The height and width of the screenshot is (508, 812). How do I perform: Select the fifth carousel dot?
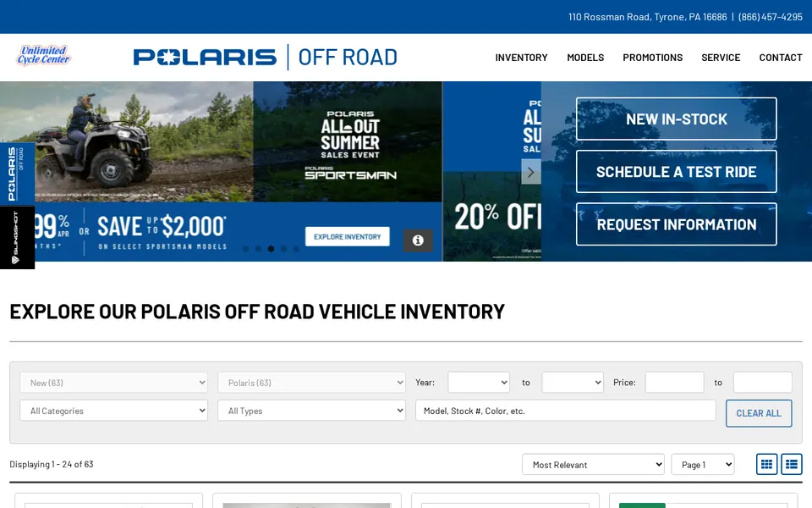296,249
